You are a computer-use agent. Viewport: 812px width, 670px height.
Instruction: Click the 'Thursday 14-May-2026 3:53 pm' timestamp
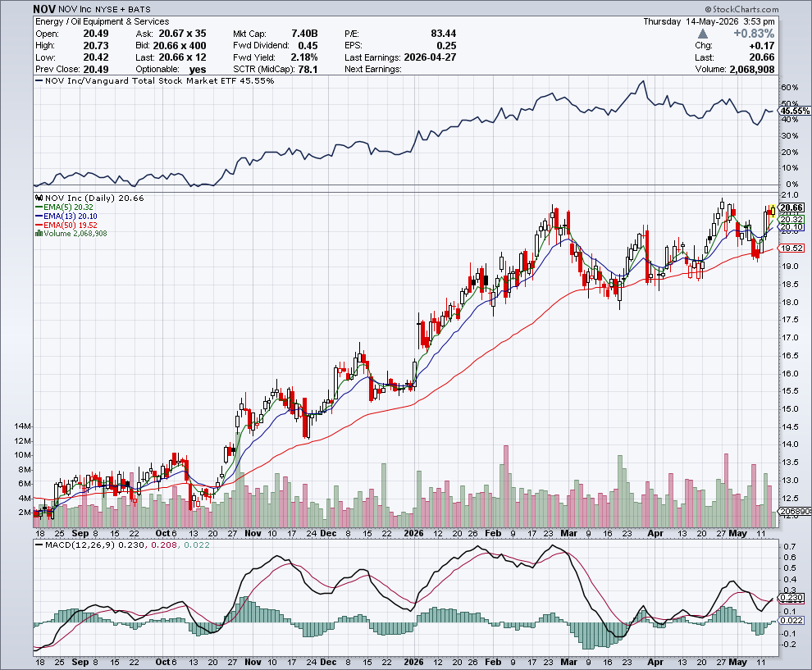pyautogui.click(x=709, y=22)
